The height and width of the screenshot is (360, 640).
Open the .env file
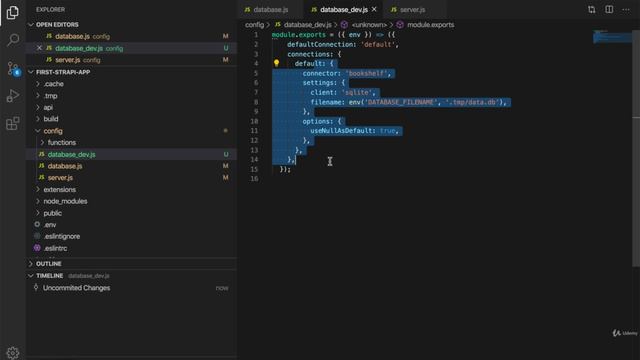pyautogui.click(x=50, y=224)
